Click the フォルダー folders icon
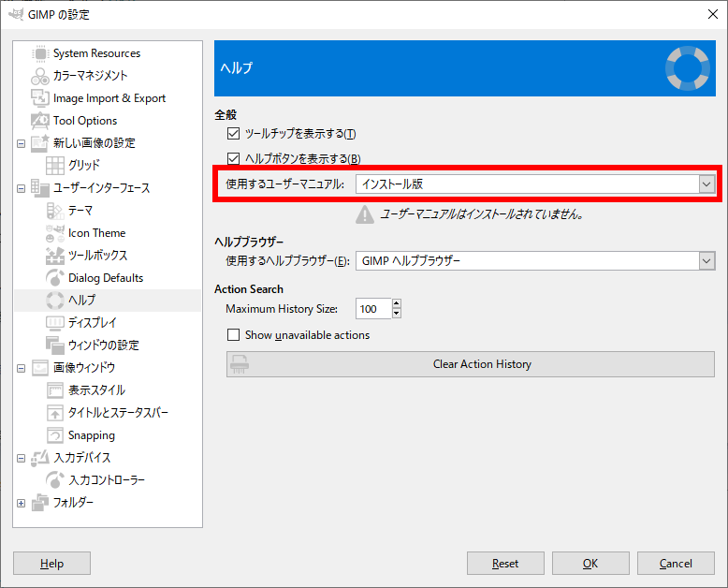The height and width of the screenshot is (588, 728). tap(40, 503)
